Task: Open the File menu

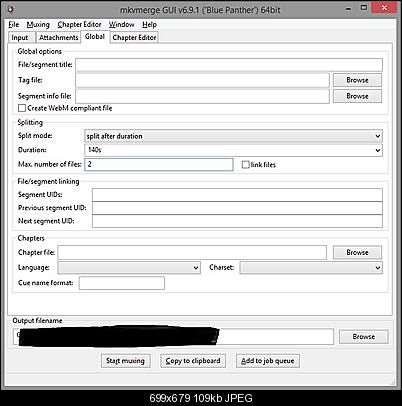Action: coord(14,24)
